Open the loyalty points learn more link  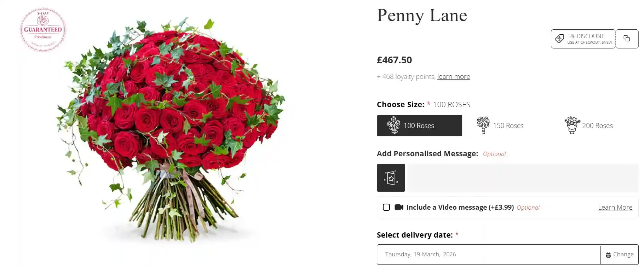[x=454, y=76]
